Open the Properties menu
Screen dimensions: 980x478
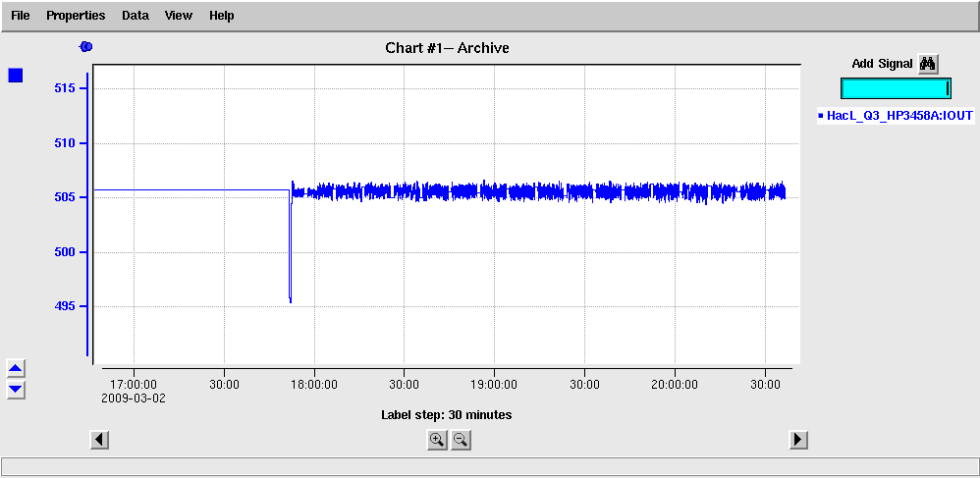[x=76, y=16]
